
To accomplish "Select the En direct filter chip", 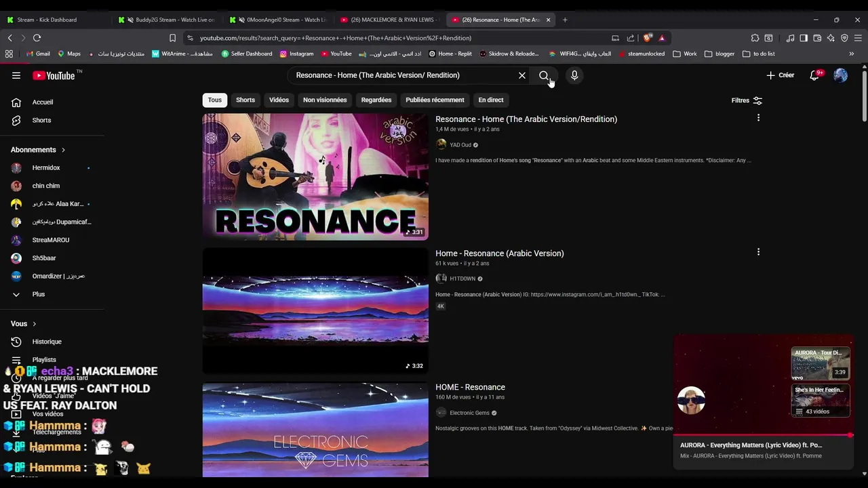I will [x=491, y=100].
